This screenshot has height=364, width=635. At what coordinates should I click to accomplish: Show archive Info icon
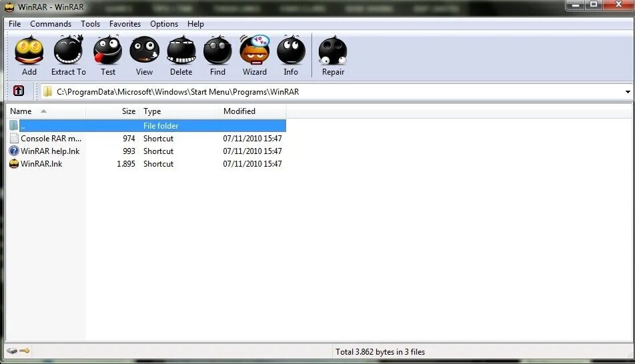click(x=291, y=50)
